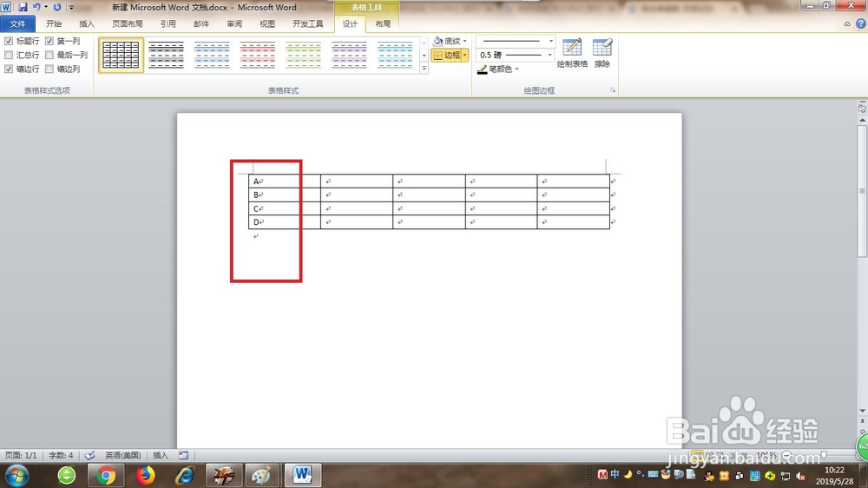Expand the full table styles gallery
The height and width of the screenshot is (488, 868).
click(x=424, y=69)
